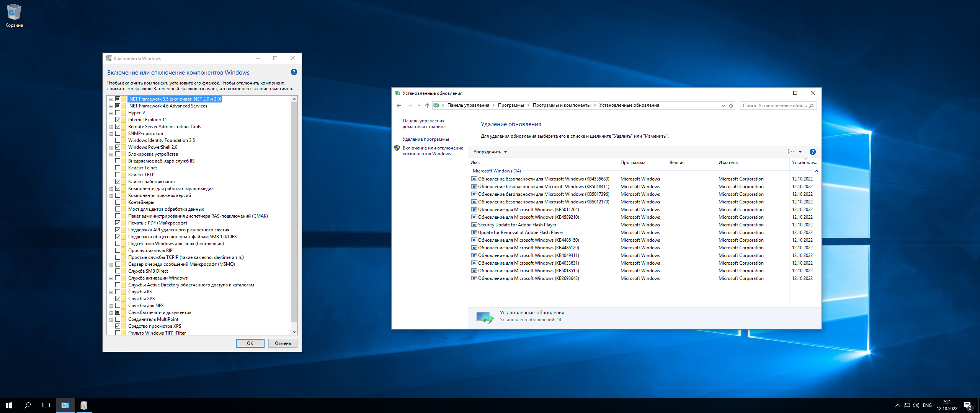The height and width of the screenshot is (413, 980).
Task: Open view options dropdown arrow in updates toolbar
Action: pyautogui.click(x=800, y=152)
